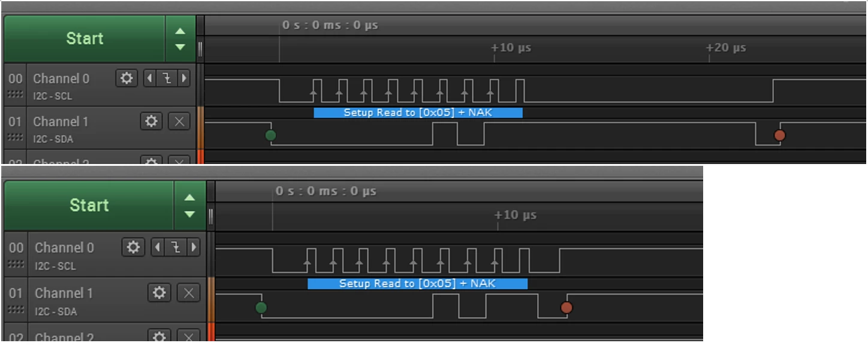Select lower Setup Read to [0x05] + NAK bubble
The height and width of the screenshot is (346, 868).
tap(417, 284)
